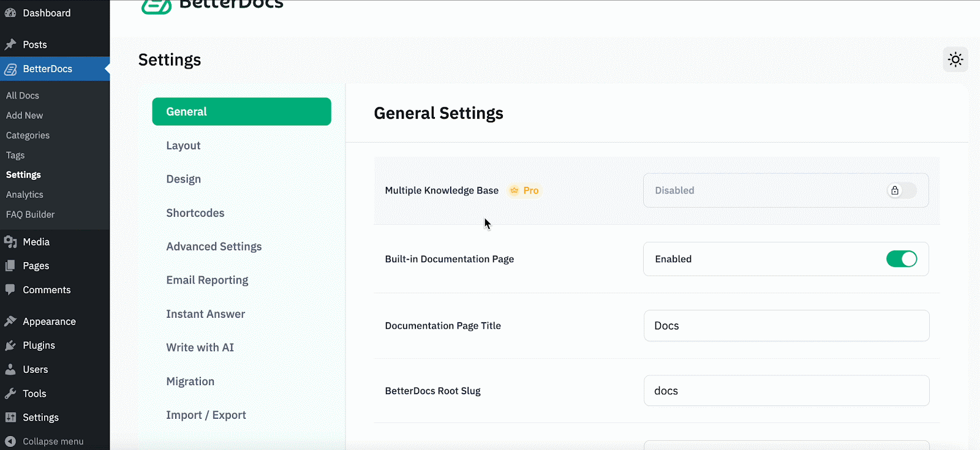Go to All Docs submenu
The width and height of the screenshot is (980, 450).
(23, 96)
